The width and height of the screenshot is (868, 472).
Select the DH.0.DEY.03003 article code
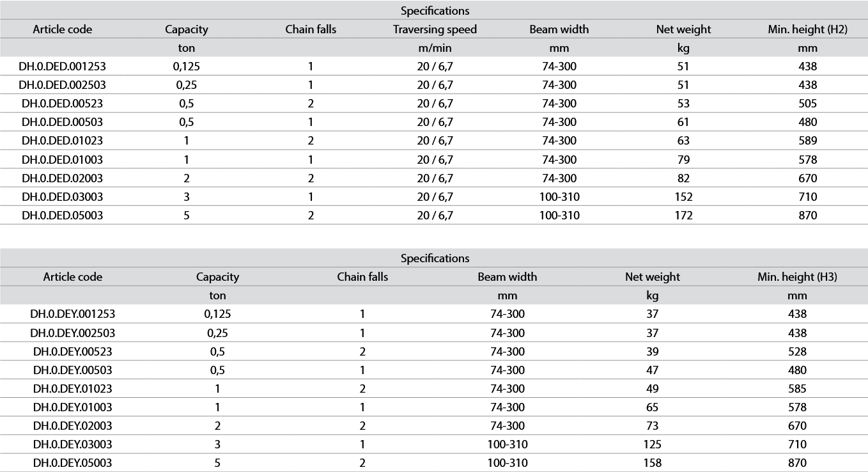pyautogui.click(x=73, y=444)
